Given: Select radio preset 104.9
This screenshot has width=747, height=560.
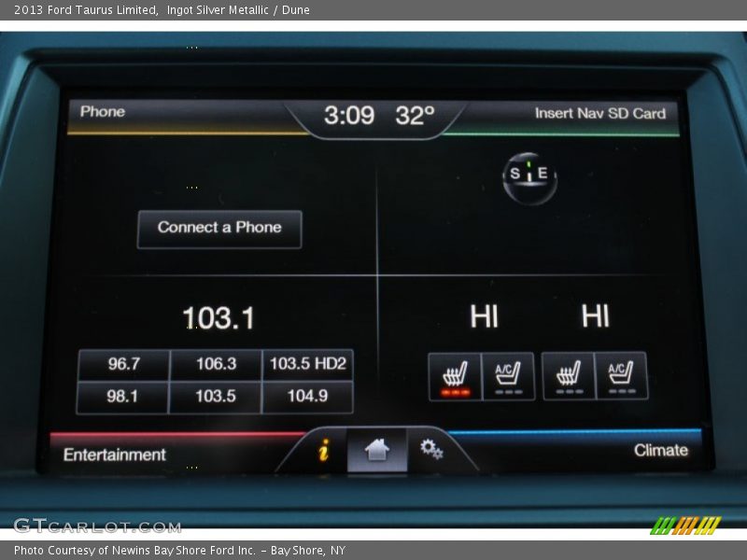Looking at the screenshot, I should (309, 396).
